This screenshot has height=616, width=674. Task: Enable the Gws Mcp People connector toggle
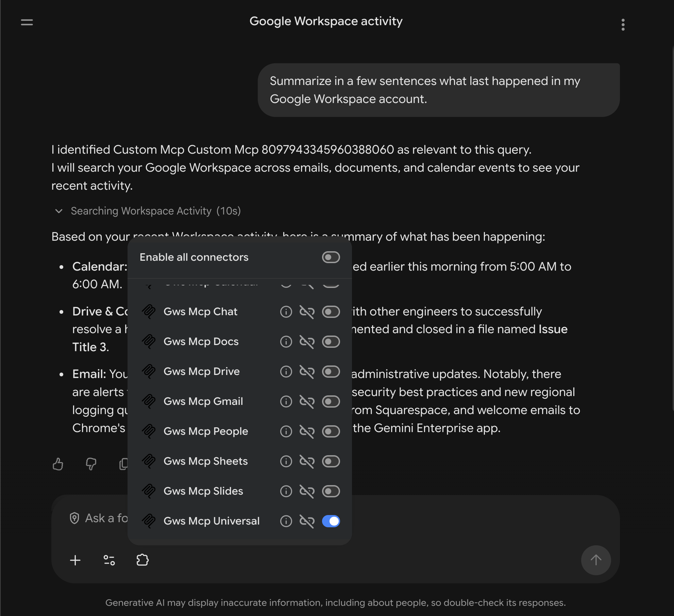click(x=331, y=431)
